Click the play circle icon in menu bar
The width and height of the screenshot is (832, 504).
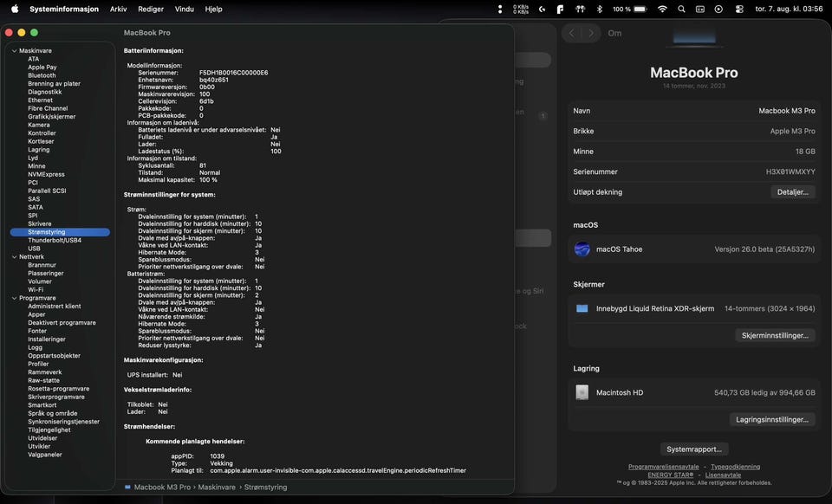tap(718, 9)
